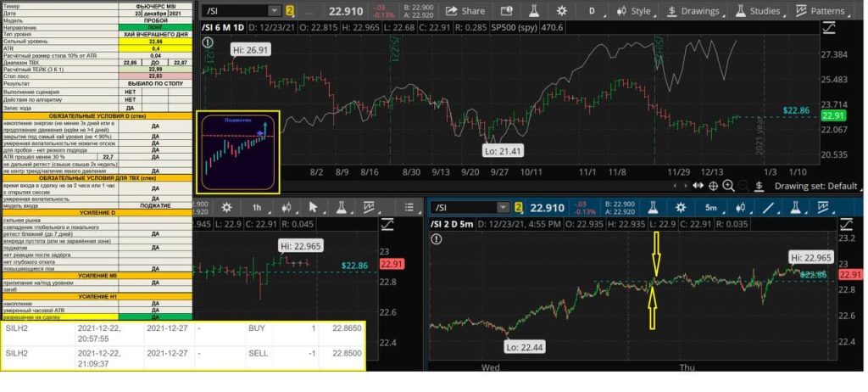Click the ПОДЖАТИЕ entry model cell
This screenshot has height=392, width=868.
coord(156,205)
